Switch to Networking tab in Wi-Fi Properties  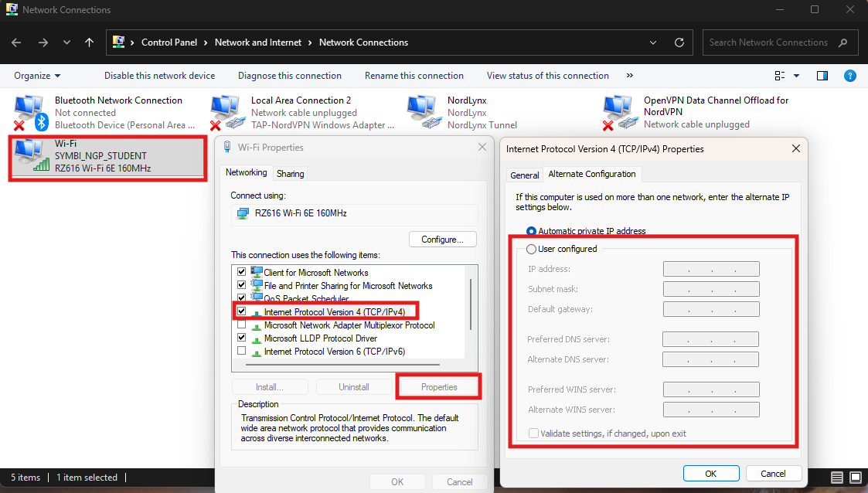click(246, 172)
